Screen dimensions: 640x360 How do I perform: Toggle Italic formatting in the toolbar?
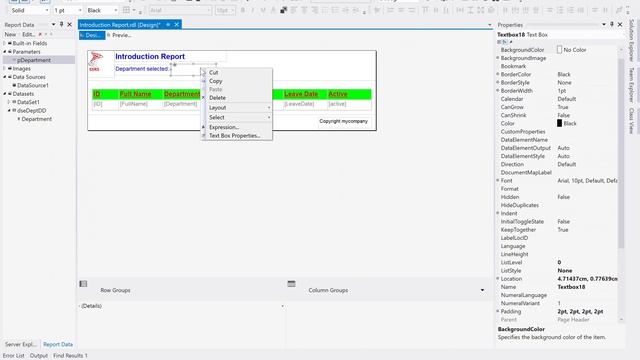point(253,10)
